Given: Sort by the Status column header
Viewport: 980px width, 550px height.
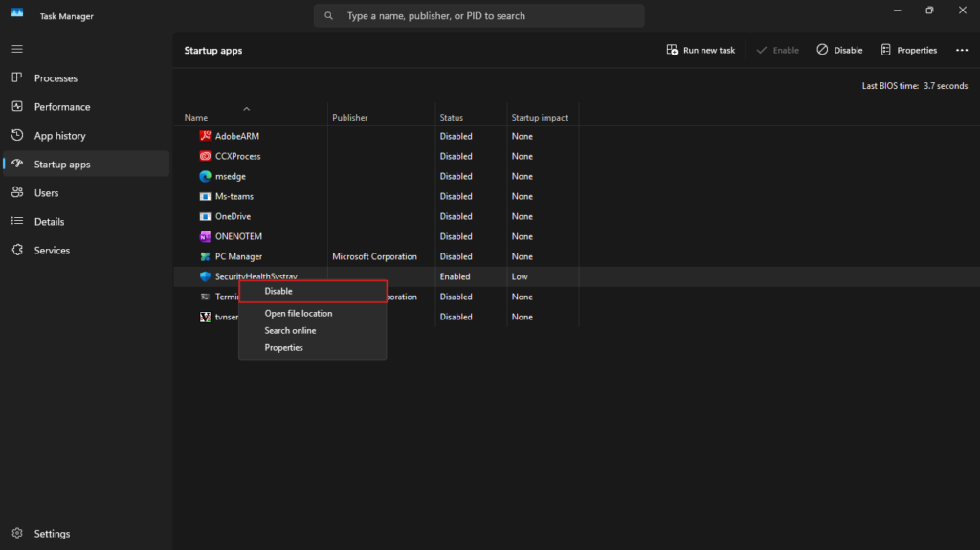Looking at the screenshot, I should click(452, 118).
